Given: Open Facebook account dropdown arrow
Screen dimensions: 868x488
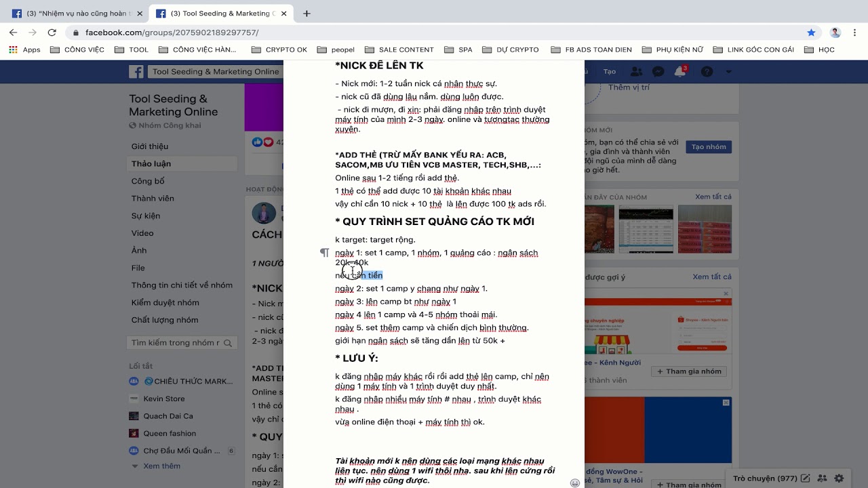Looking at the screenshot, I should [x=729, y=71].
